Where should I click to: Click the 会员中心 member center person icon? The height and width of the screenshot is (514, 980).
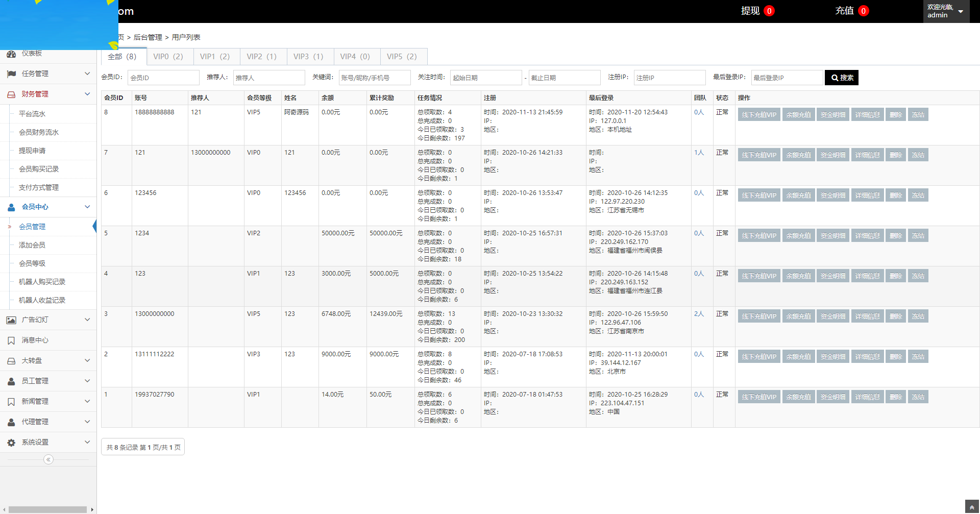click(12, 207)
